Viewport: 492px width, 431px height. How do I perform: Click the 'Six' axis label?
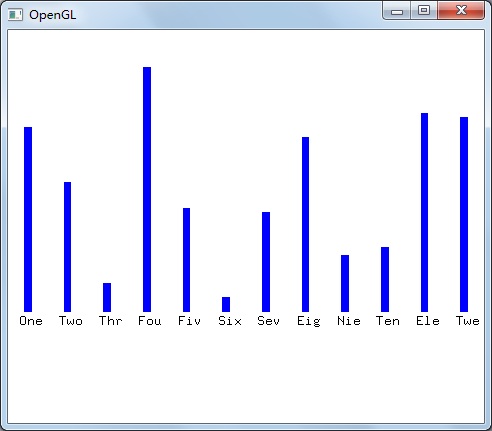click(230, 321)
